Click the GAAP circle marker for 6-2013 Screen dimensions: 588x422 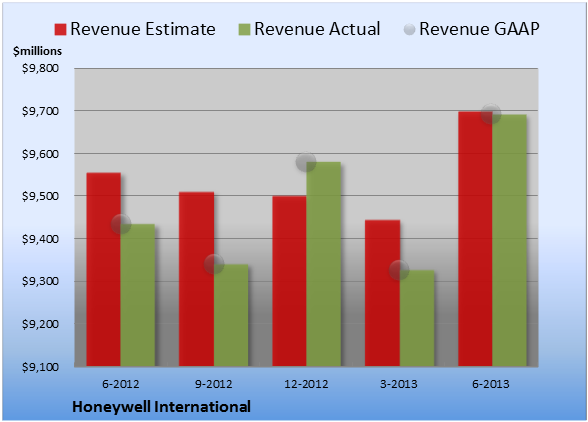[491, 113]
